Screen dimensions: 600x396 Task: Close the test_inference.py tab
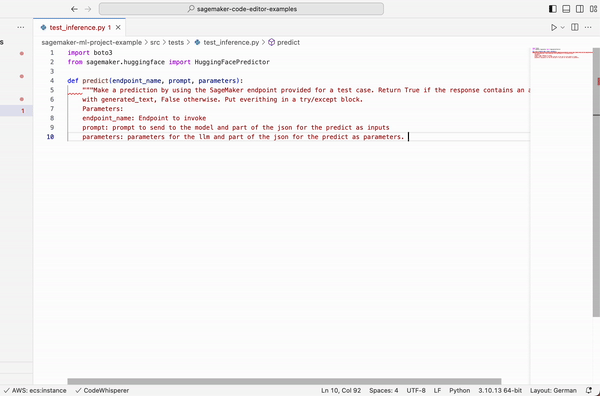point(118,28)
